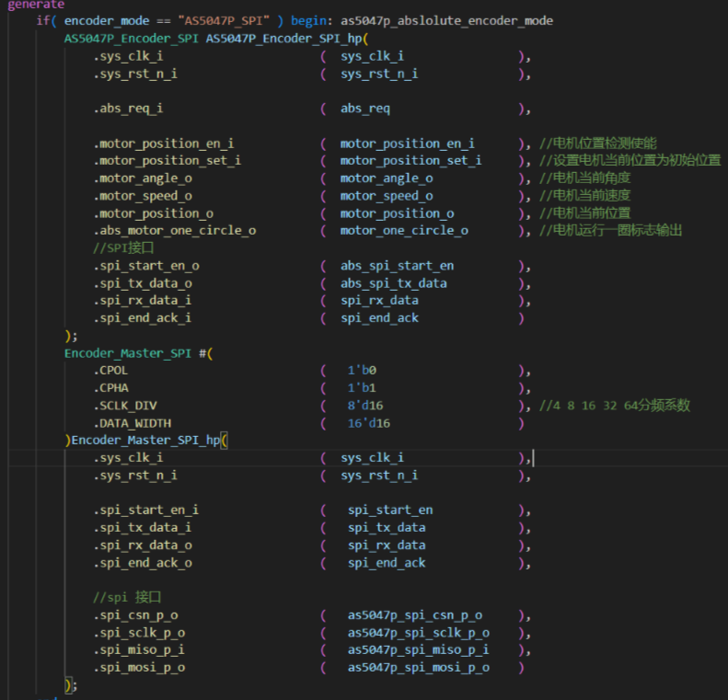
Task: Click the comment //4 8 16 32 64分频系数
Action: pos(614,406)
